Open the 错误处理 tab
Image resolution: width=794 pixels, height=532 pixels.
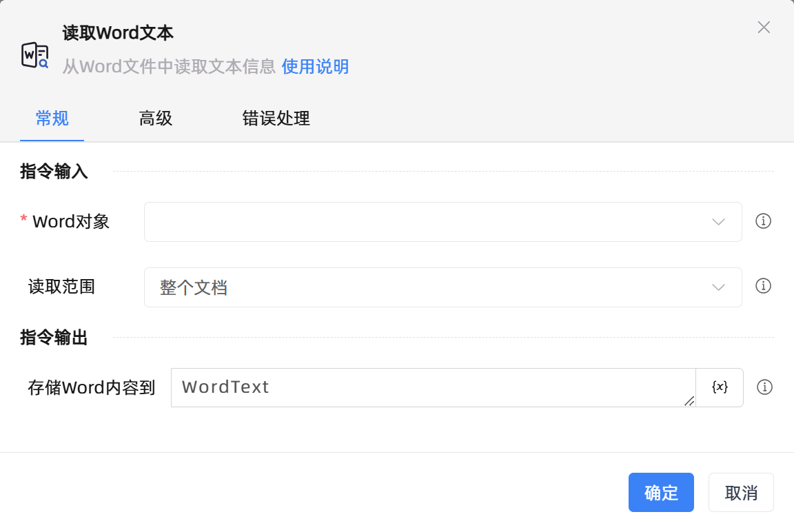tap(276, 119)
